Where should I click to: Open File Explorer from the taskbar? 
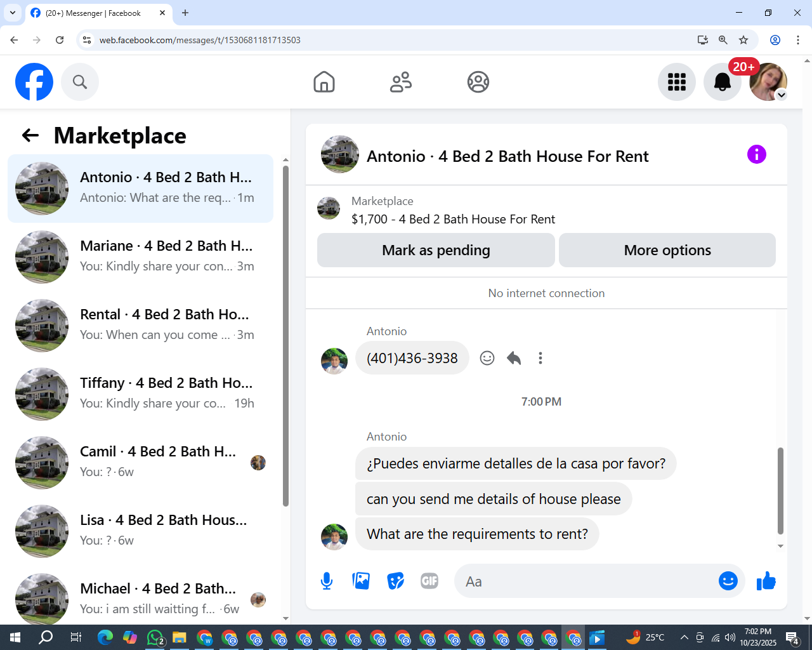[x=180, y=637]
